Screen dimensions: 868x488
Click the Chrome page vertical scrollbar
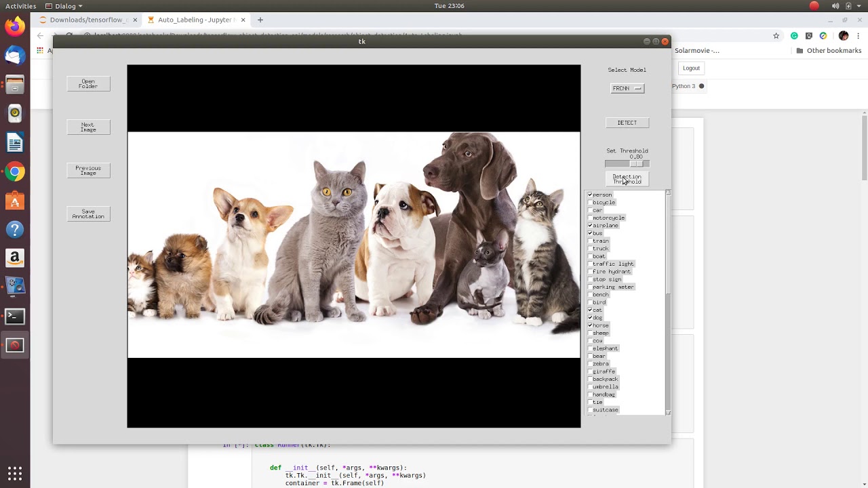864,149
